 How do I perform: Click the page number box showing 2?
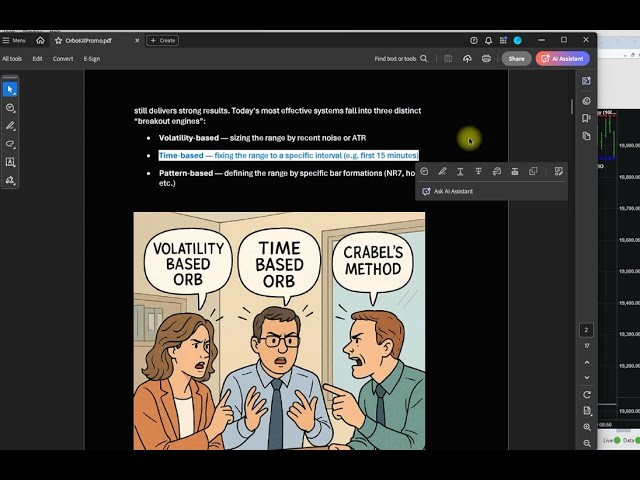pos(586,330)
